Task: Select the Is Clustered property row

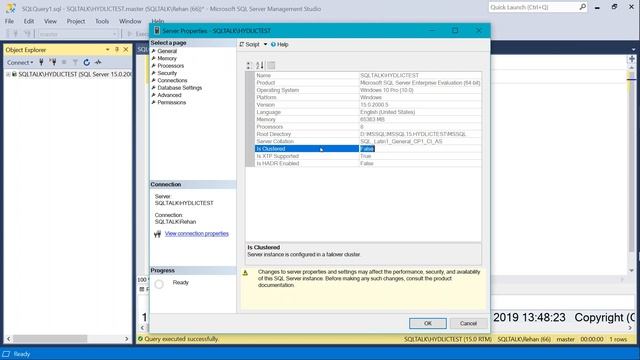Action: point(368,149)
